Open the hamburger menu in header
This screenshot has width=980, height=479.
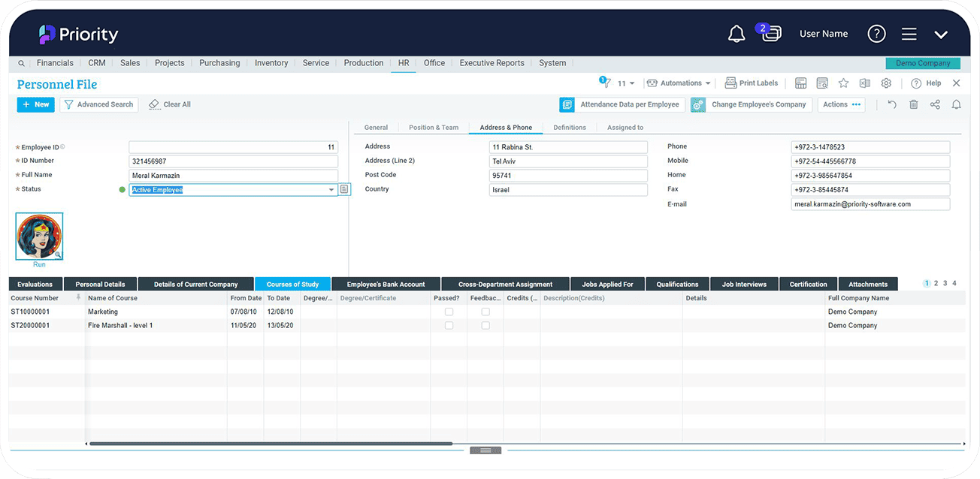tap(909, 34)
